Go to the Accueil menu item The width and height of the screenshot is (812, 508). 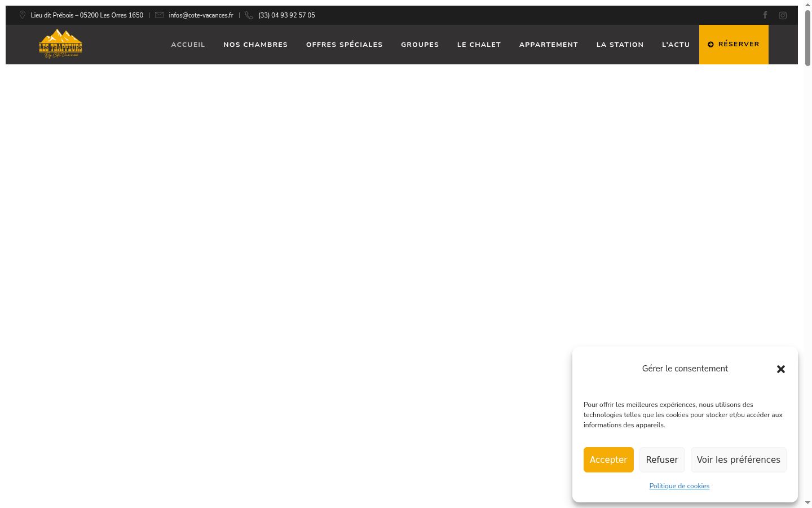(x=188, y=45)
